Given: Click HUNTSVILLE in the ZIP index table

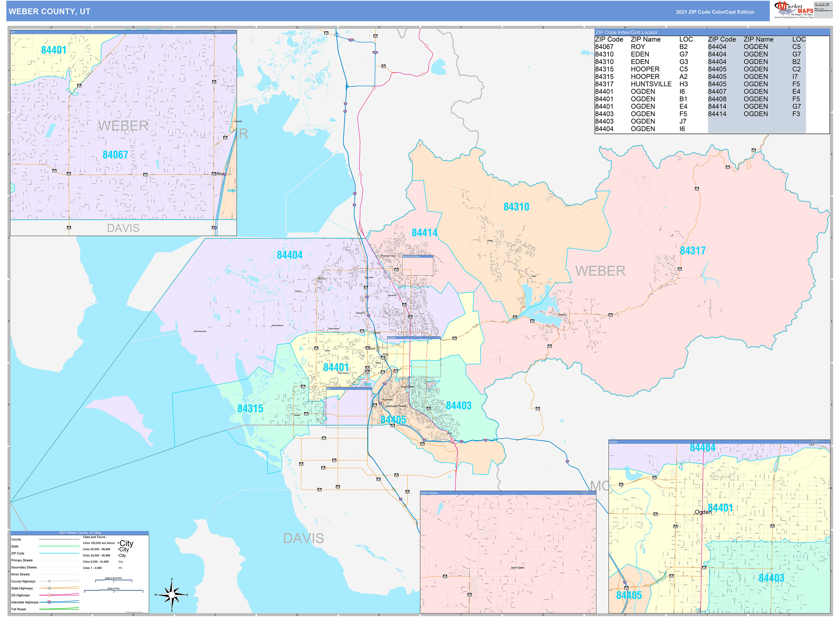Looking at the screenshot, I should click(x=651, y=84).
